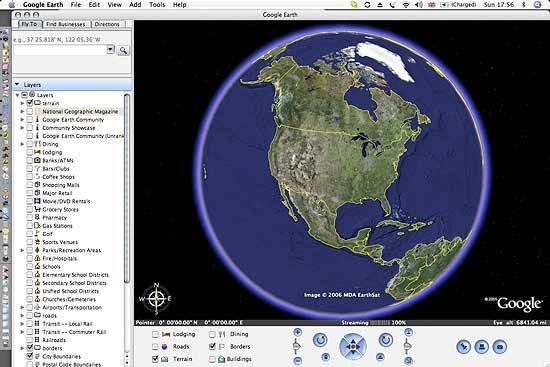Screen dimensions: 550x367
Task: Collapse the root Layers tree node
Action: [x=17, y=95]
